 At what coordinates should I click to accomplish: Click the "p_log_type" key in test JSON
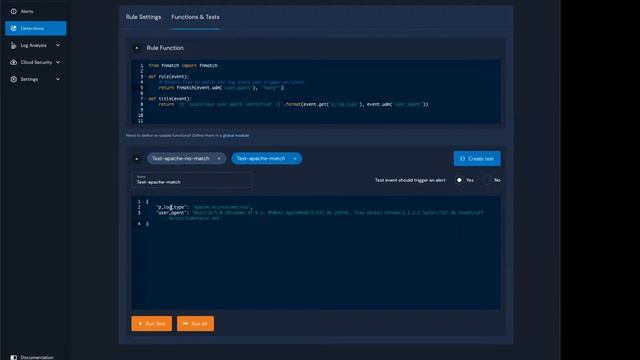(172, 207)
